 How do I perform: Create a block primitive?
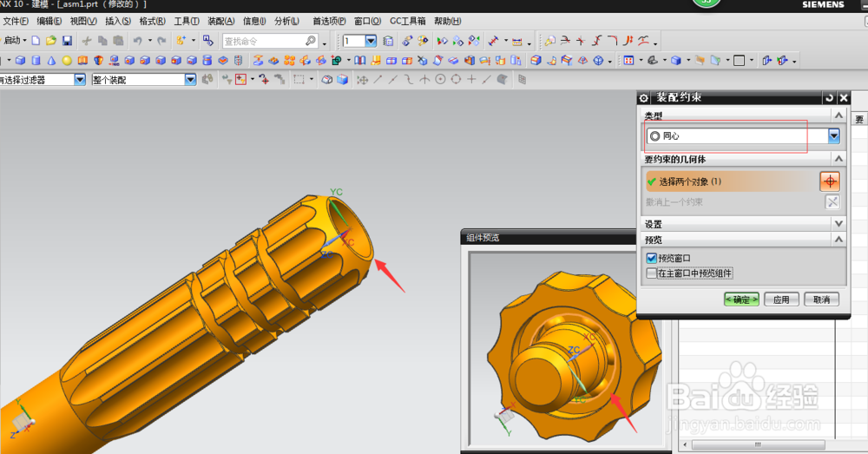tap(21, 61)
